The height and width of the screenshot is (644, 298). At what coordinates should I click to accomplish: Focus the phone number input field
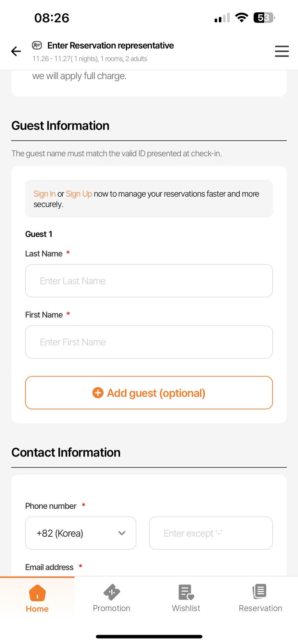tap(211, 533)
